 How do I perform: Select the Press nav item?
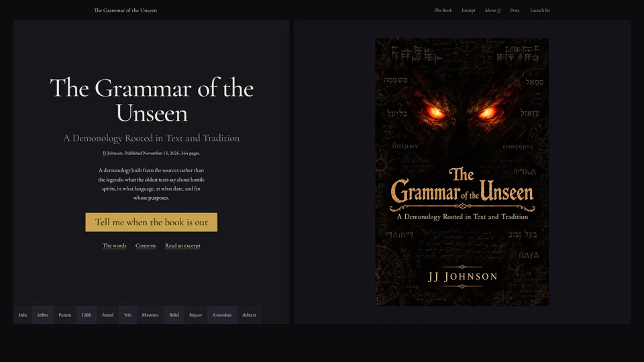(515, 10)
